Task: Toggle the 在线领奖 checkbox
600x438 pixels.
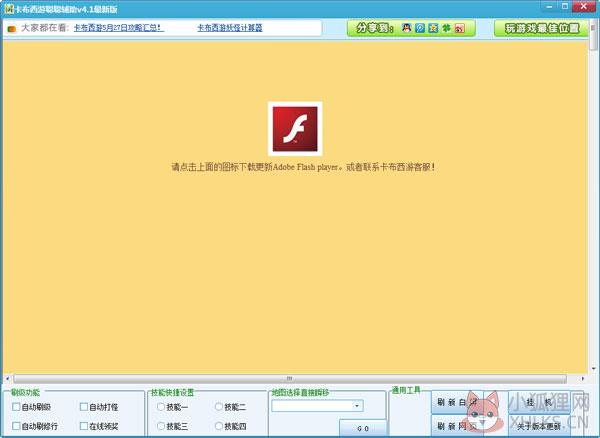Action: click(x=84, y=426)
